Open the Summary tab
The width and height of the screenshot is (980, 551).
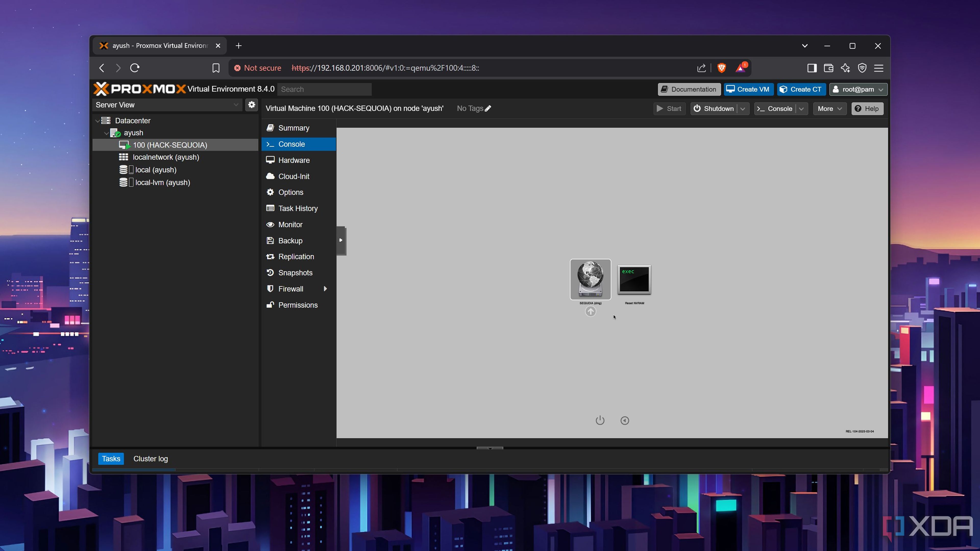299,128
